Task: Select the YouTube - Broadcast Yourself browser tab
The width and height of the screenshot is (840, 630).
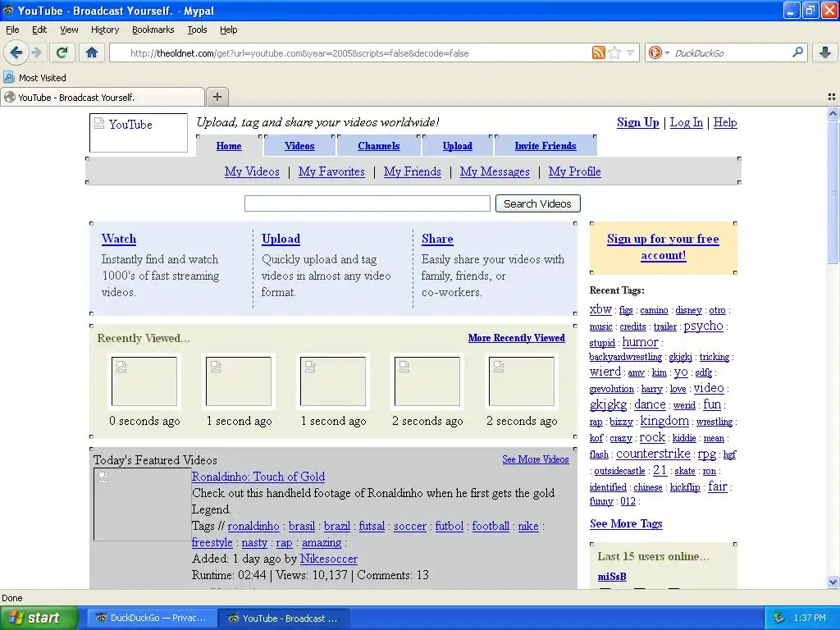Action: [102, 97]
